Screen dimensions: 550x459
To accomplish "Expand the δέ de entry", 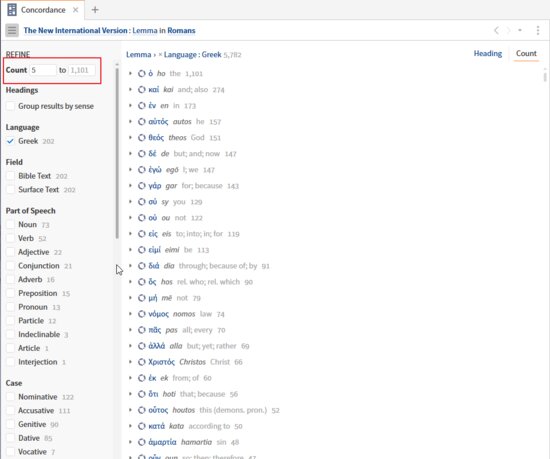I will [x=130, y=154].
